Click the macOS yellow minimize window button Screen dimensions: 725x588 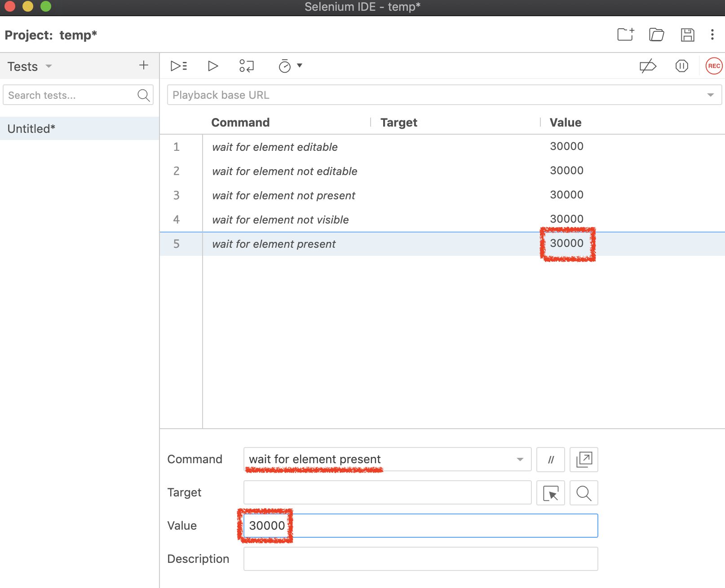[28, 6]
